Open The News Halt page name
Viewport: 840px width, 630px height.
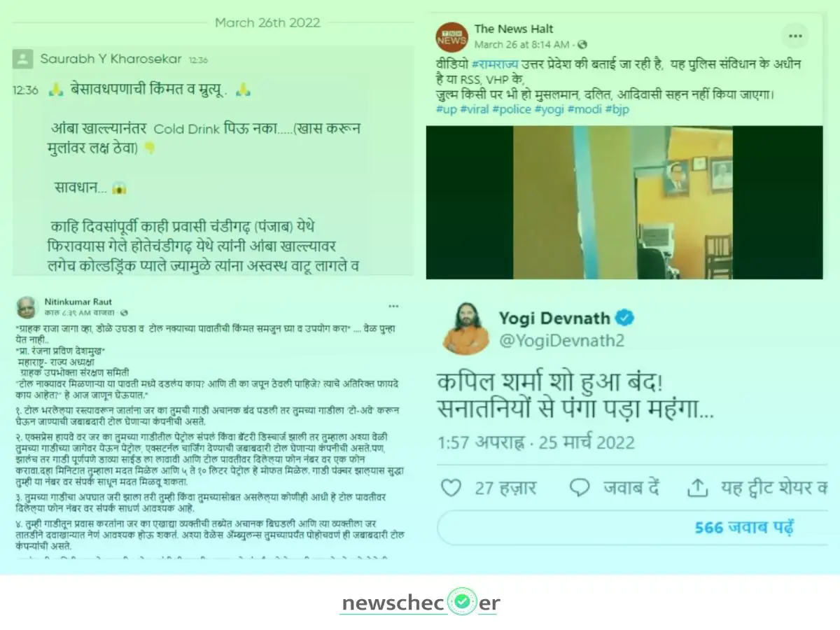point(514,29)
